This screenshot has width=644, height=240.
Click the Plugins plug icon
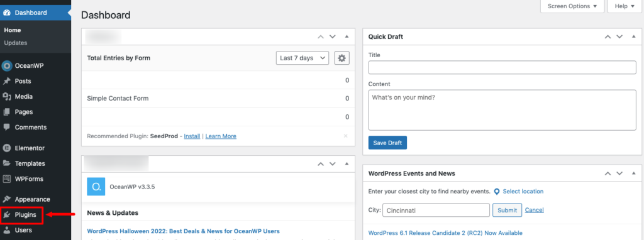pyautogui.click(x=7, y=215)
